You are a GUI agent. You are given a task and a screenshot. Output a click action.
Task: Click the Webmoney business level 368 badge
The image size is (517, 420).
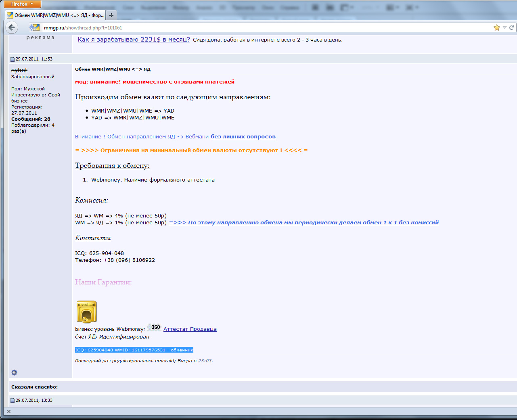pos(154,327)
